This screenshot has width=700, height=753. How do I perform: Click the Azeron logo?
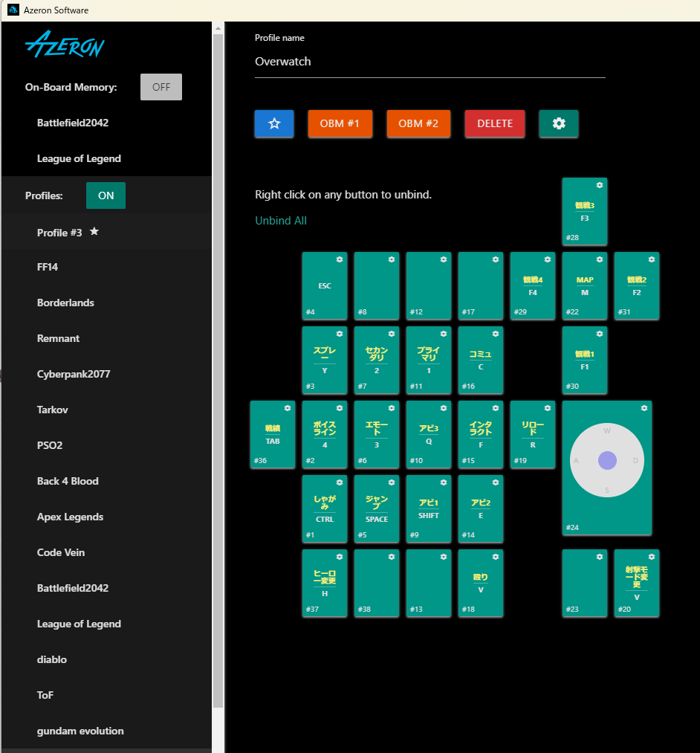pos(65,45)
